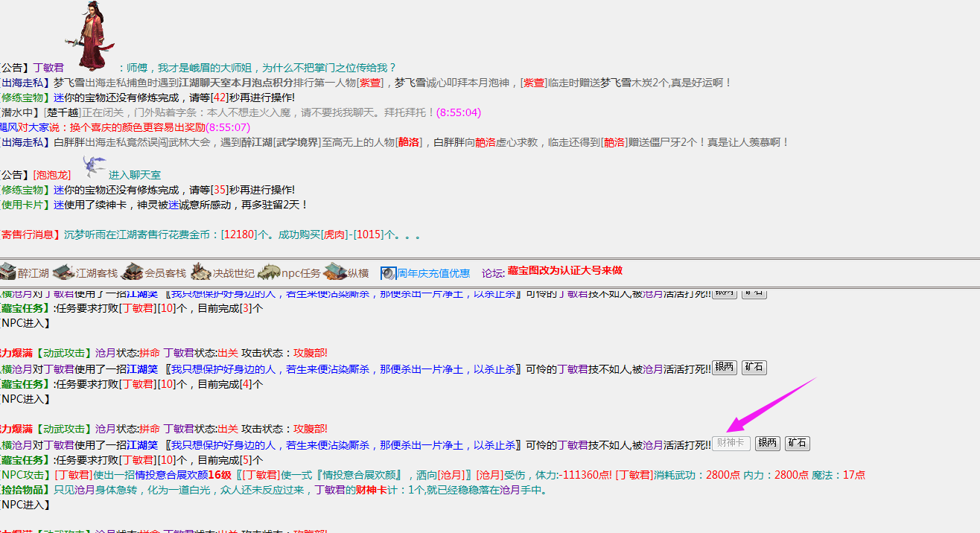Click the item 虎肉 in the 寄售行 message
This screenshot has height=533, width=980.
pyautogui.click(x=334, y=234)
